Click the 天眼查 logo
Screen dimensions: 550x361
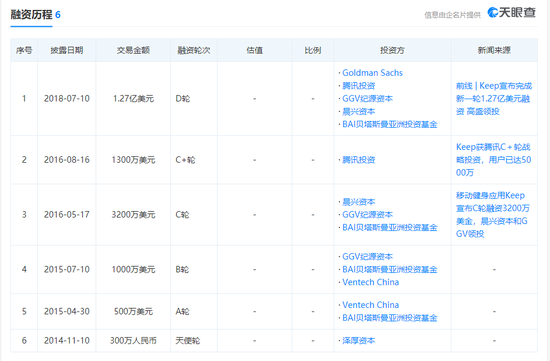511,13
